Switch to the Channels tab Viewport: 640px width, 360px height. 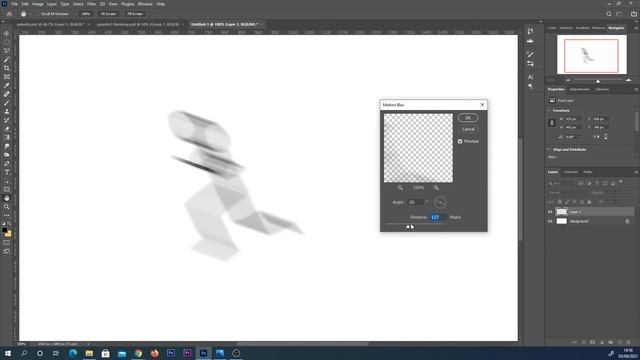pos(570,172)
